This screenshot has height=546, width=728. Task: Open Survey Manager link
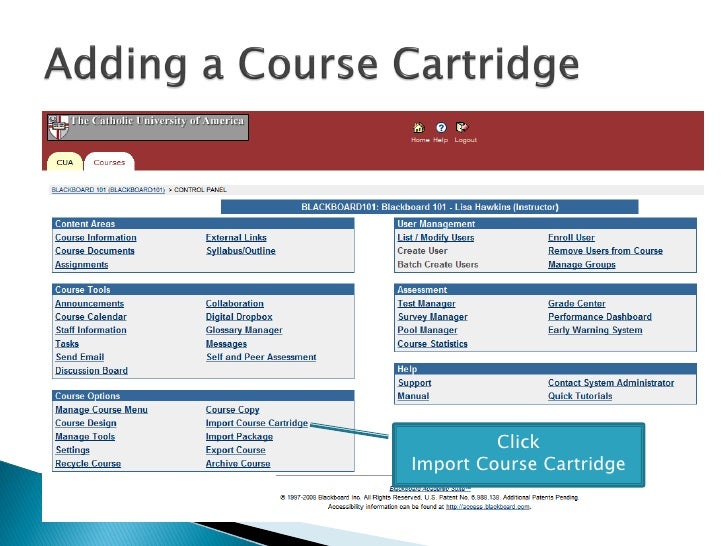click(x=432, y=317)
